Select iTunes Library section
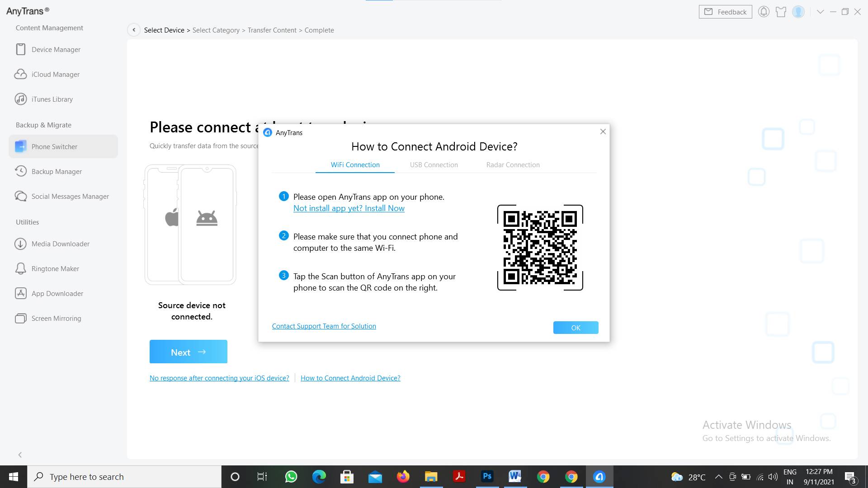Viewport: 868px width, 488px height. tap(52, 99)
